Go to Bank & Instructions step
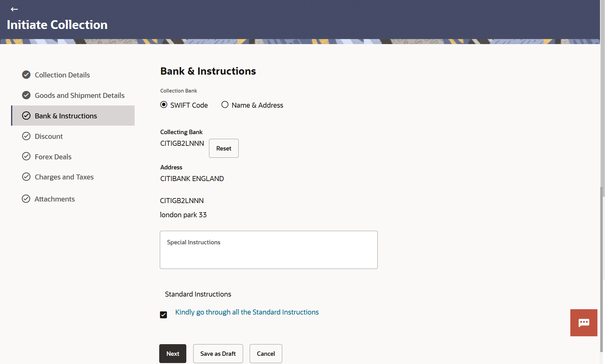 pos(66,116)
